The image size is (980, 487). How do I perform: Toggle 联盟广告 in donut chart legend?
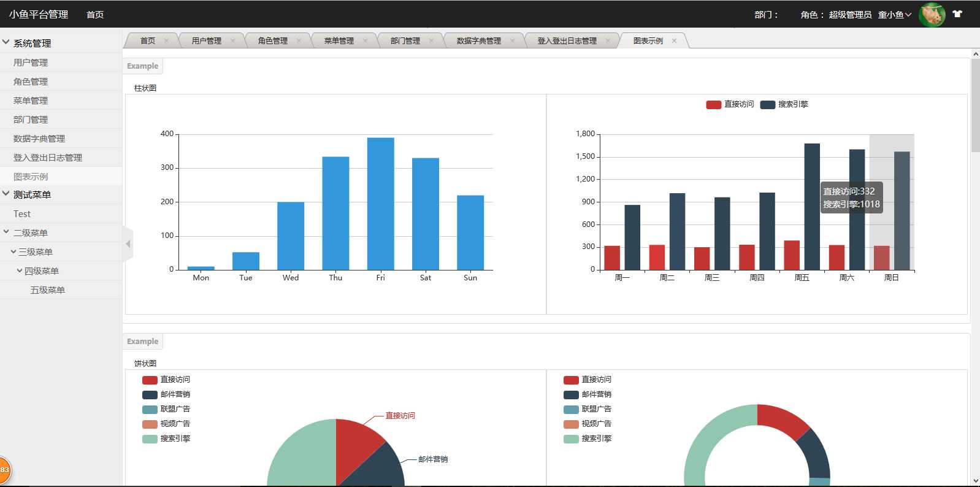point(588,409)
